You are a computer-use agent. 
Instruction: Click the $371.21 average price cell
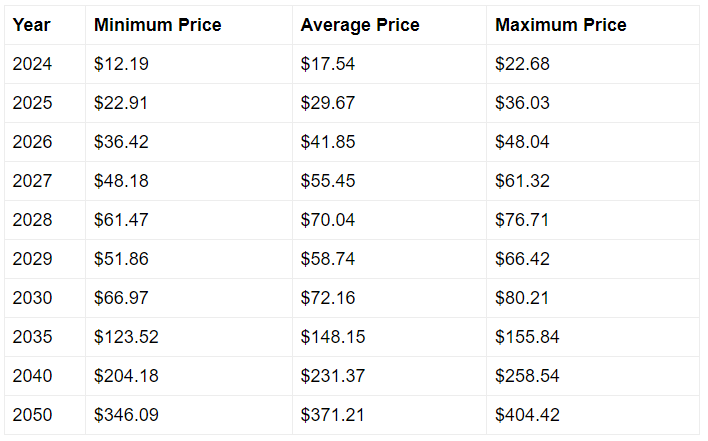pos(389,415)
